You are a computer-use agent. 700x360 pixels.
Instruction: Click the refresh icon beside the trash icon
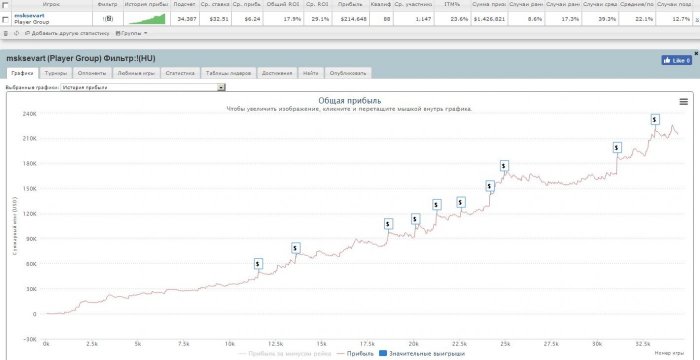click(x=17, y=33)
